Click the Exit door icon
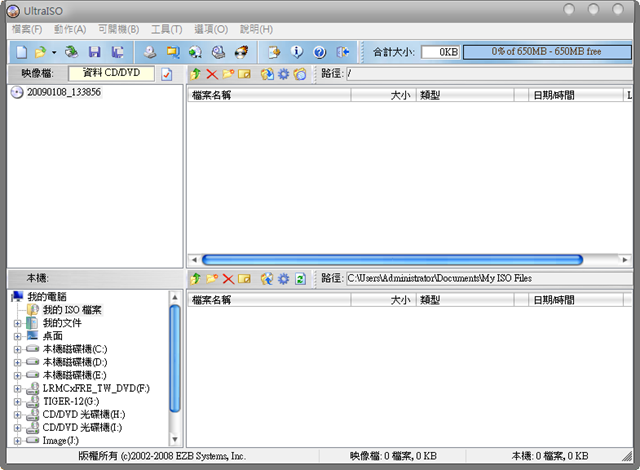 343,52
